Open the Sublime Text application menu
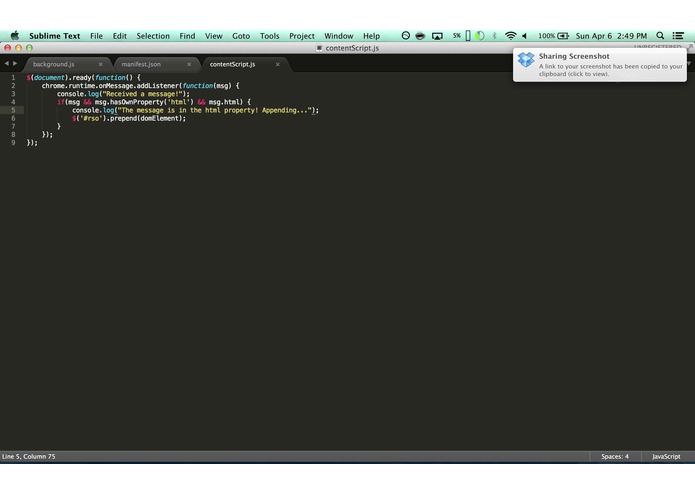 coord(55,36)
